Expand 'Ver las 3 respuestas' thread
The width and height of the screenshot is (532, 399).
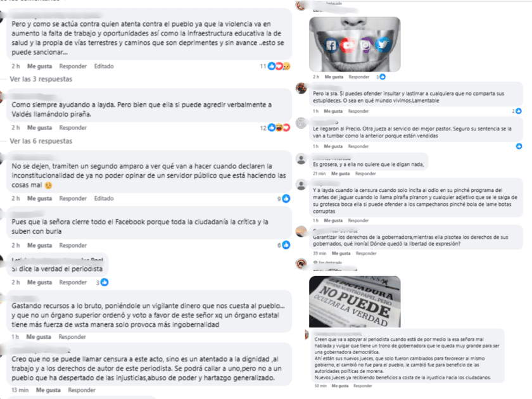coord(41,79)
